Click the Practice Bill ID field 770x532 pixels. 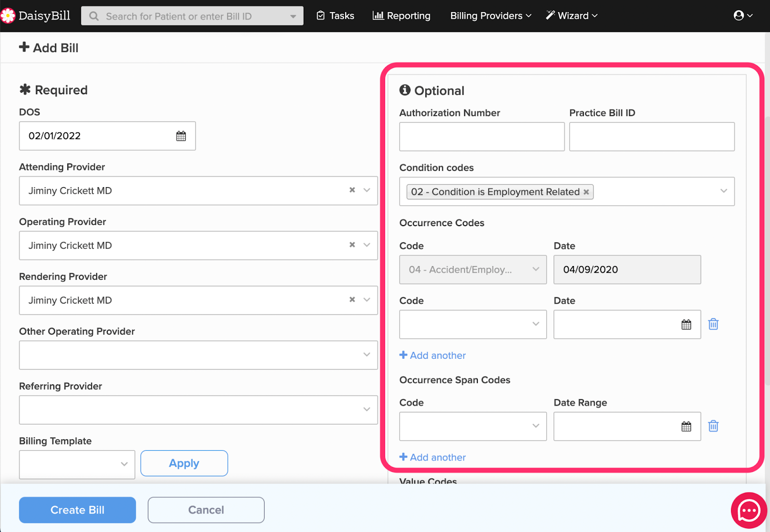[x=652, y=137]
